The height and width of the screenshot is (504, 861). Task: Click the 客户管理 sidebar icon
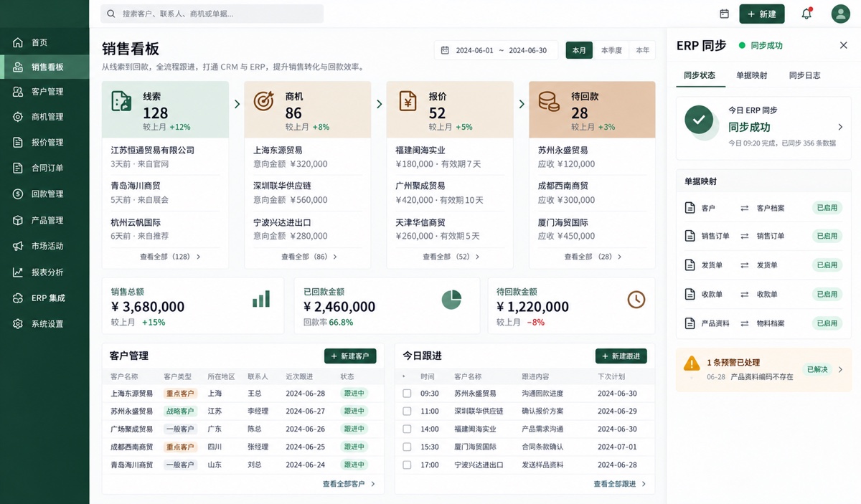[18, 92]
